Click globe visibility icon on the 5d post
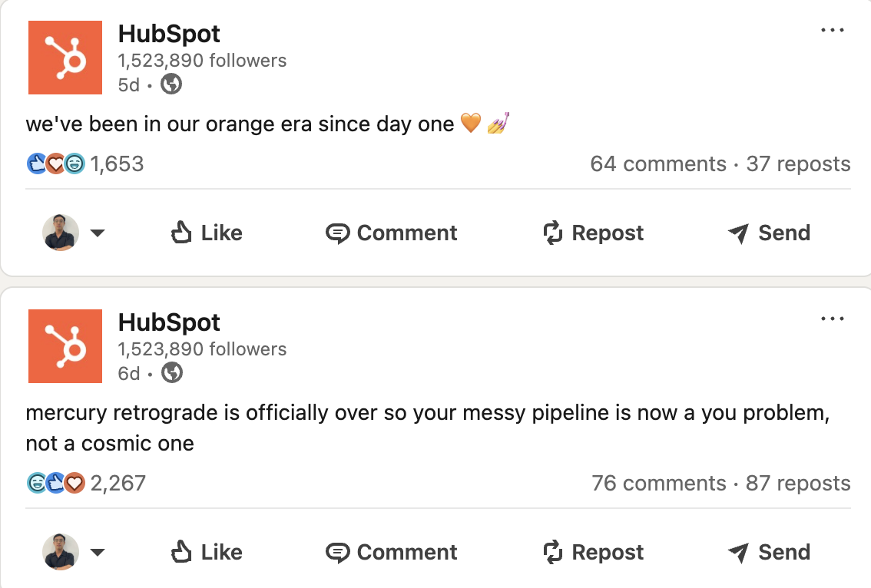Image resolution: width=871 pixels, height=588 pixels. tap(171, 84)
